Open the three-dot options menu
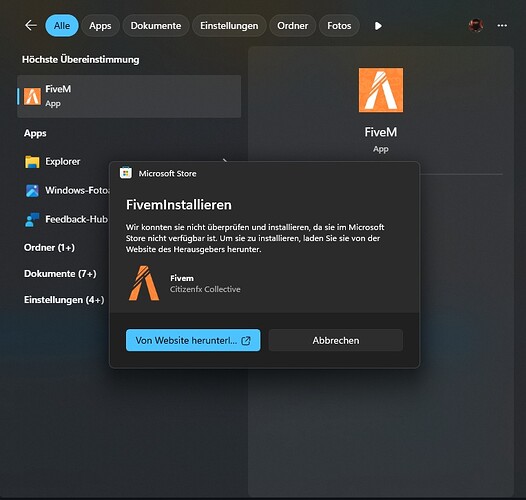 502,26
